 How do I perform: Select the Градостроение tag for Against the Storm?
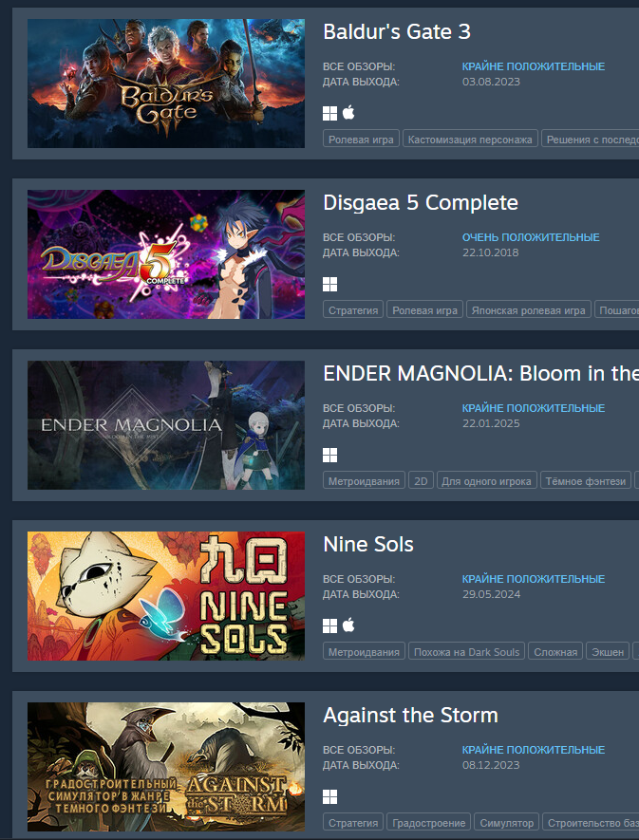(x=429, y=823)
